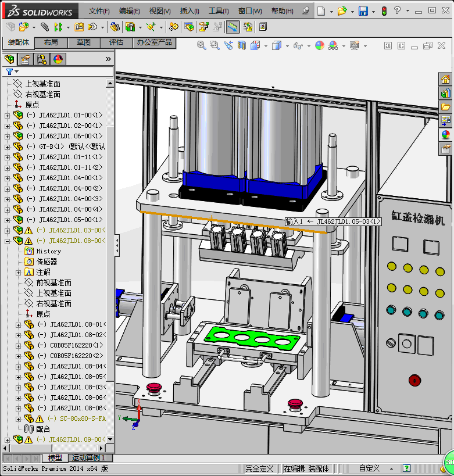Switch to 运动算例1 motion study tab
The width and height of the screenshot is (454, 476).
88,458
